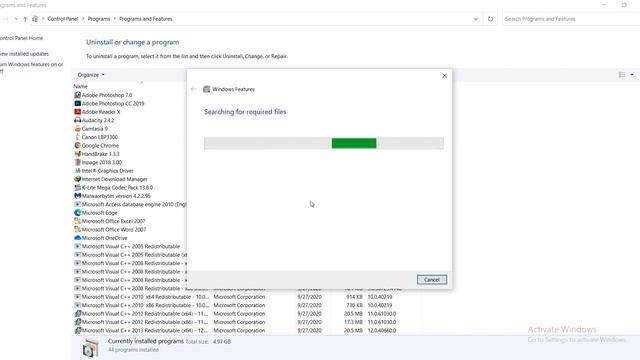Click the installed programs icon in details pane
This screenshot has height=360, width=640.
(x=91, y=348)
